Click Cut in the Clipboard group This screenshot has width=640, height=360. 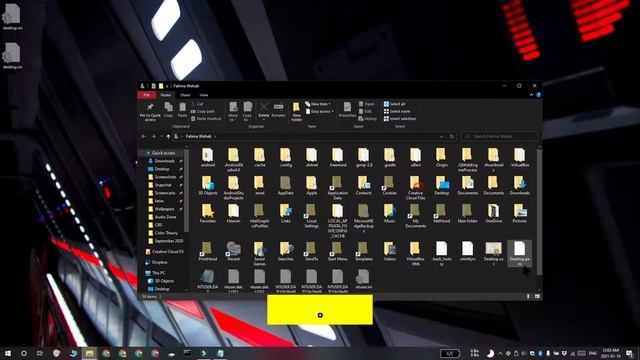tap(198, 104)
